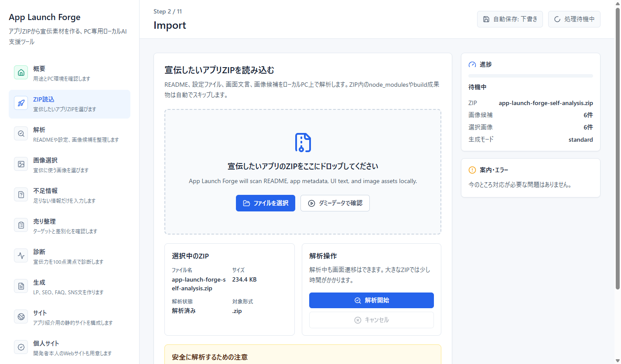Click the progress bar under 進捗
This screenshot has height=364, width=621.
[531, 76]
